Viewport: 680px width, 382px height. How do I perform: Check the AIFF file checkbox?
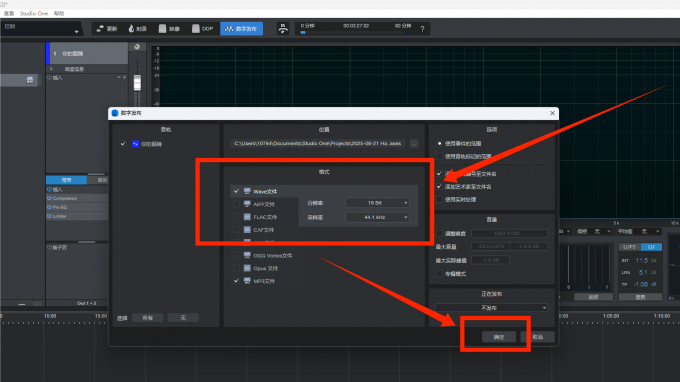click(236, 204)
